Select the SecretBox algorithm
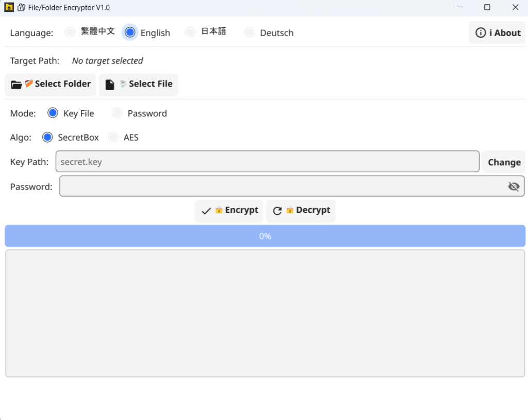Screen dimensions: 528x420 tap(47, 137)
